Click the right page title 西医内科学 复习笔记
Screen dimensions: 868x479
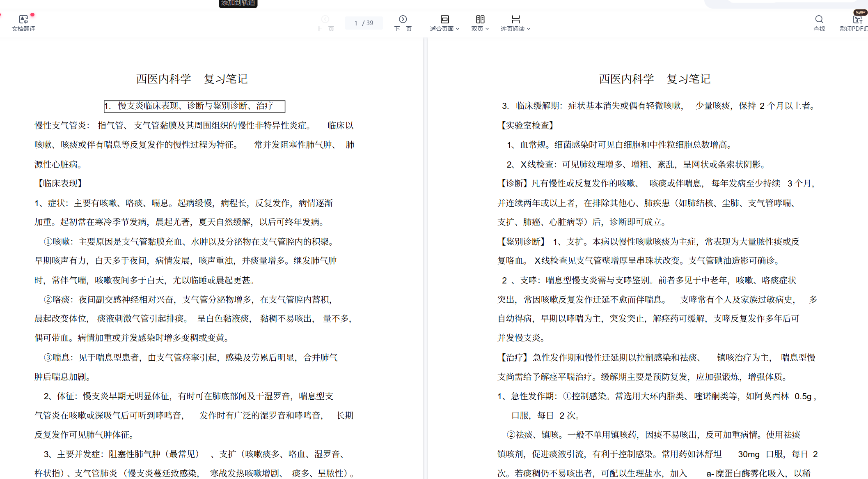[655, 79]
